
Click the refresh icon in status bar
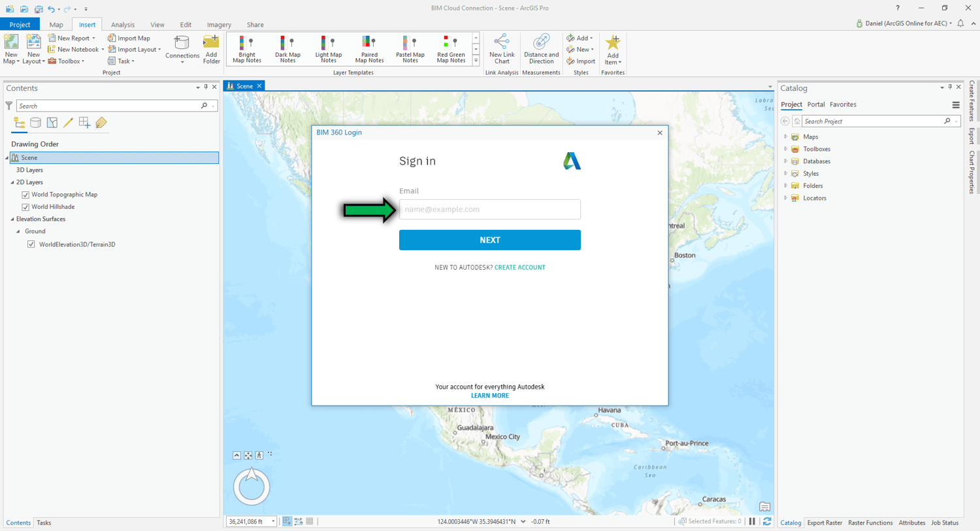tap(767, 522)
